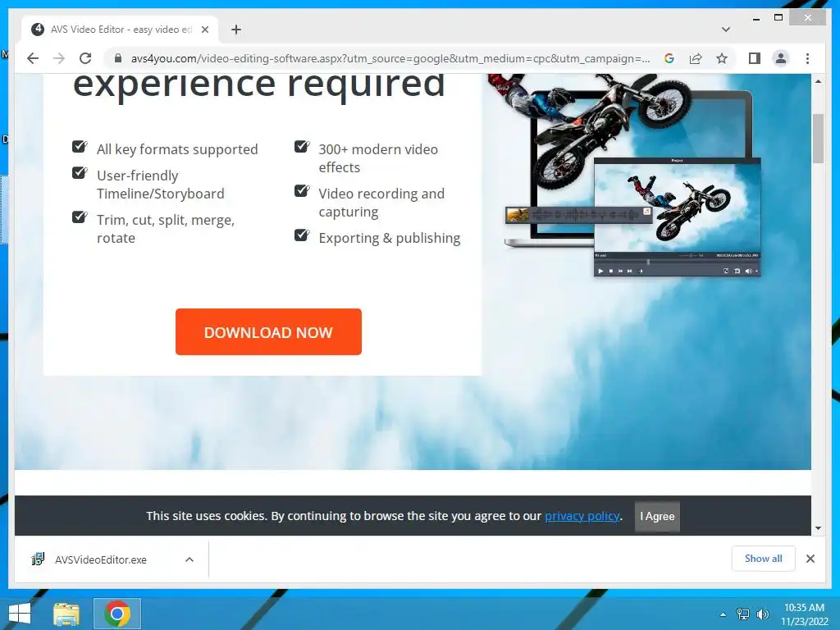The height and width of the screenshot is (630, 840).
Task: Bookmark this page with the star
Action: (x=722, y=58)
